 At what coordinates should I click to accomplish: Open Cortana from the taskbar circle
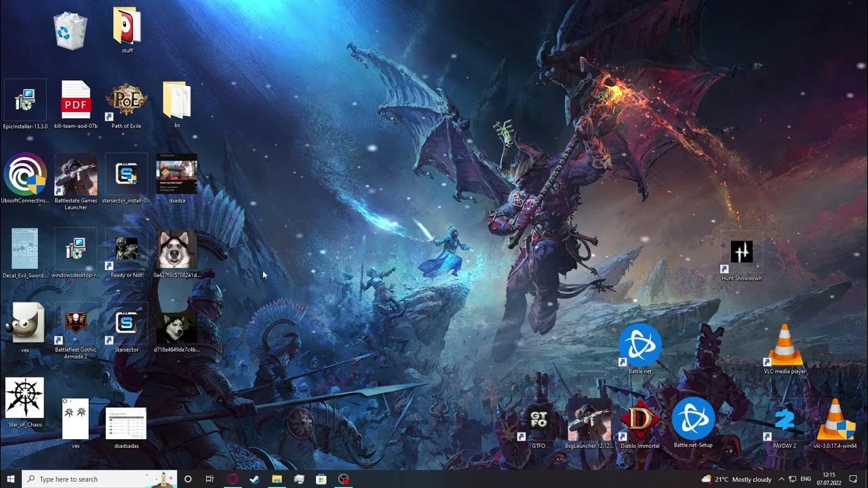[188, 479]
